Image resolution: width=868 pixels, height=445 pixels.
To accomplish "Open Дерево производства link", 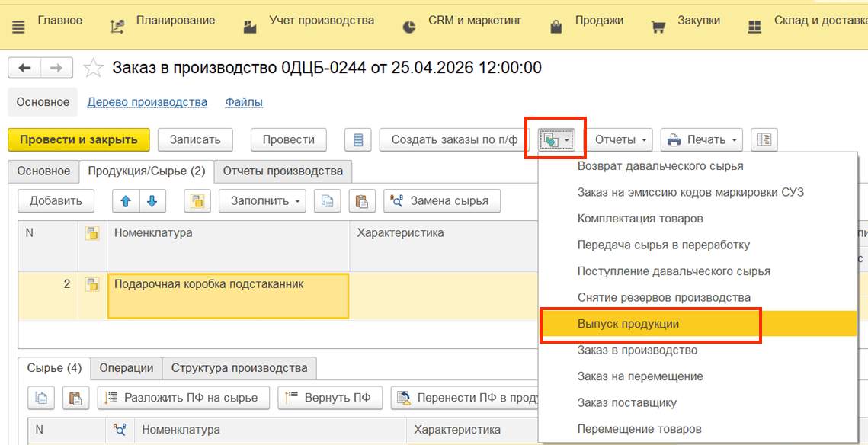I will pyautogui.click(x=147, y=102).
